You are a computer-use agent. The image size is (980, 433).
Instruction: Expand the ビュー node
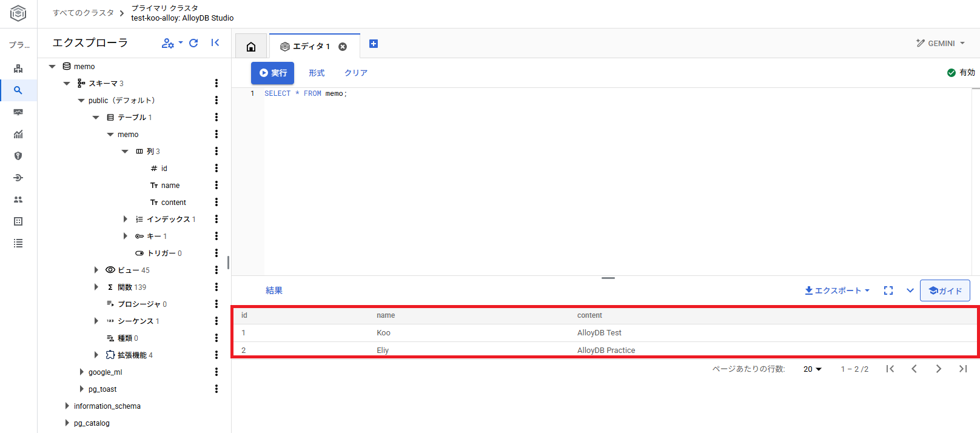coord(96,270)
